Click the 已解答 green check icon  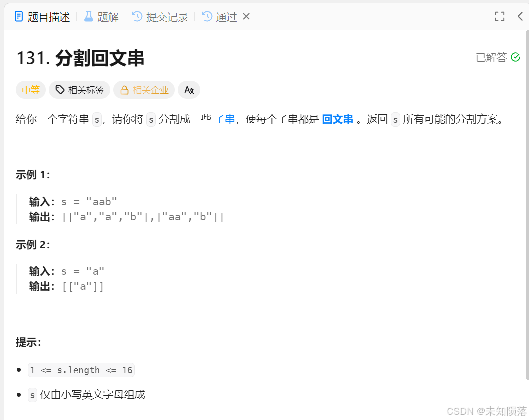(x=515, y=57)
